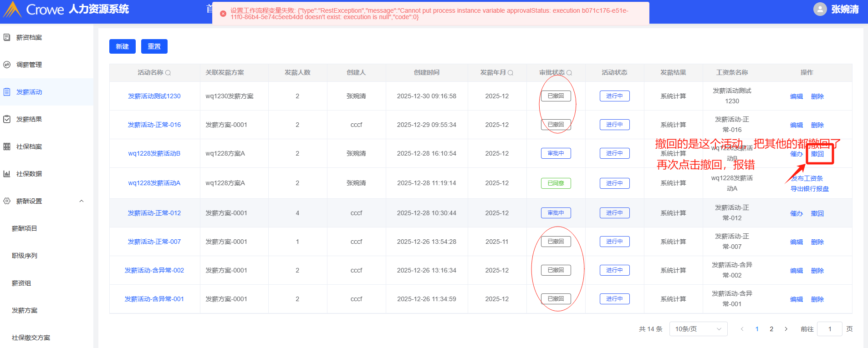Viewport: 868px width, 348px height.
Task: Open the 薪资组 submenu item
Action: pos(21,283)
